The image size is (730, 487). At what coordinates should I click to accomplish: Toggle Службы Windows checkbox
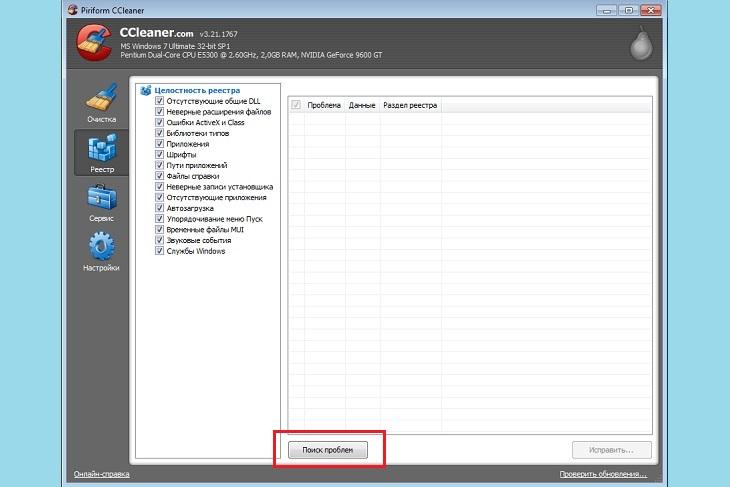click(x=159, y=251)
